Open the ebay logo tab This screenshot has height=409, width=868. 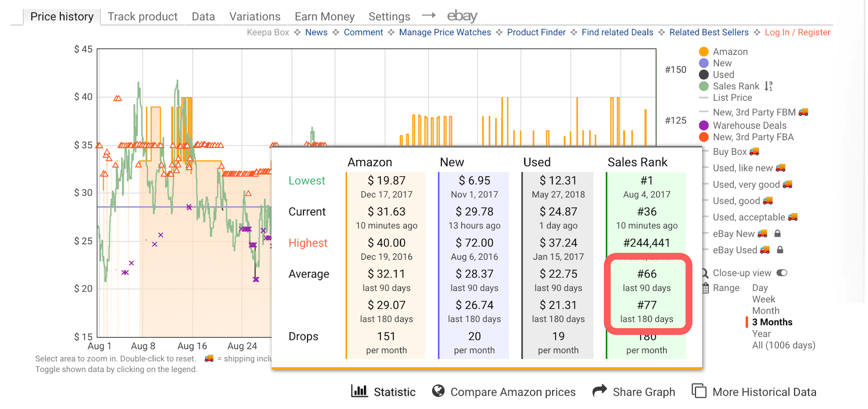pyautogui.click(x=462, y=16)
